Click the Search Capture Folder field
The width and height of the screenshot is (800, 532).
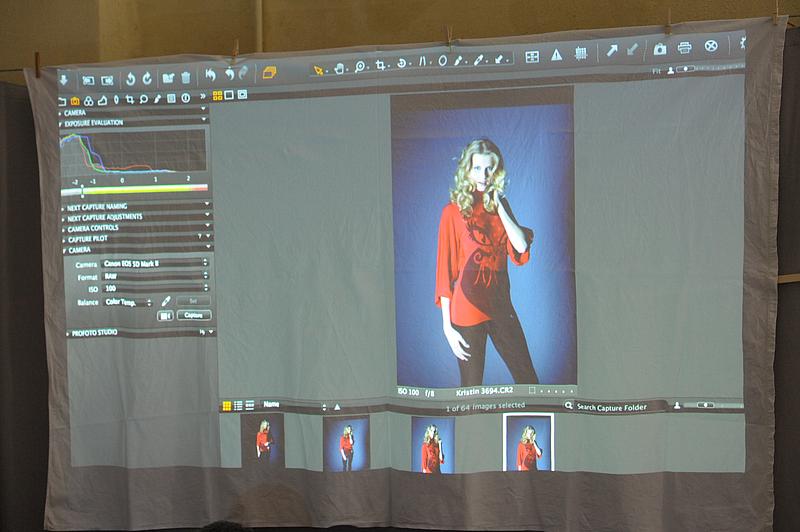(612, 406)
